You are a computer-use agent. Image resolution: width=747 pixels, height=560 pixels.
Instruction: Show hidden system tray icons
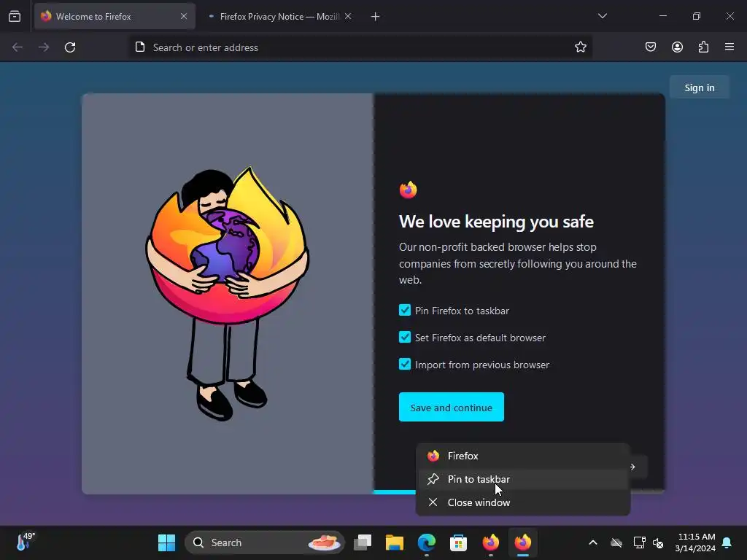593,542
